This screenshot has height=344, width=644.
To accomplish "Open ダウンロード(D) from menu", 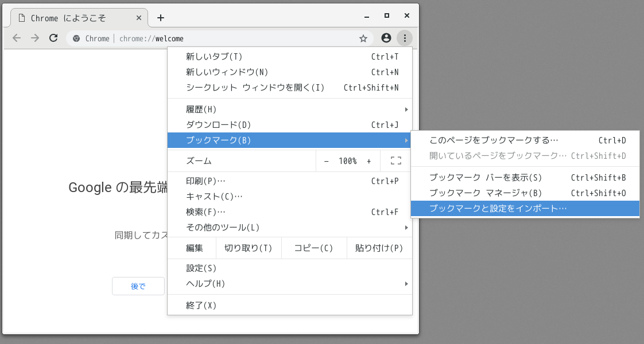I will point(290,125).
